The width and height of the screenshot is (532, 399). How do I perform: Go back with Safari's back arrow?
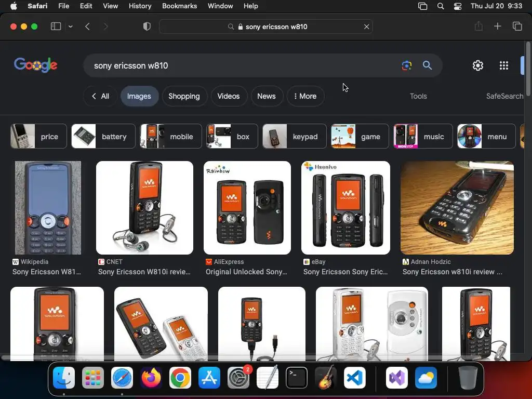87,26
